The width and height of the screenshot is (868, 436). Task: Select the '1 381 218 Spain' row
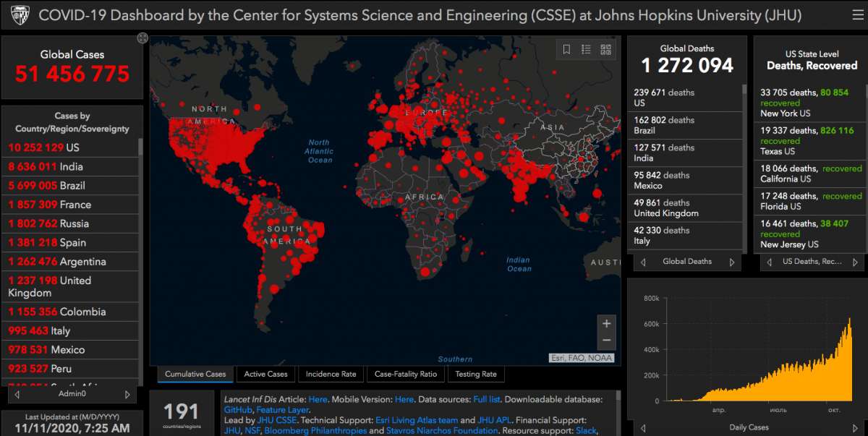pyautogui.click(x=70, y=243)
